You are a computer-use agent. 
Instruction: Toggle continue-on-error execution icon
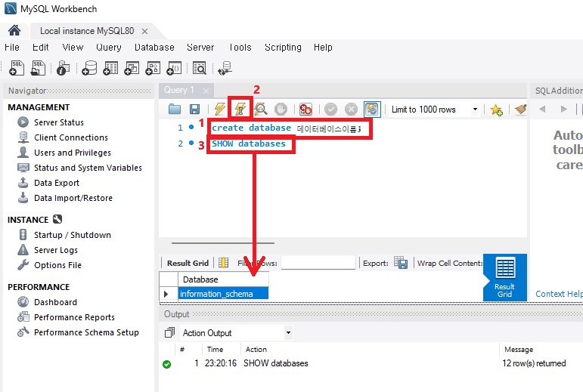click(x=305, y=109)
